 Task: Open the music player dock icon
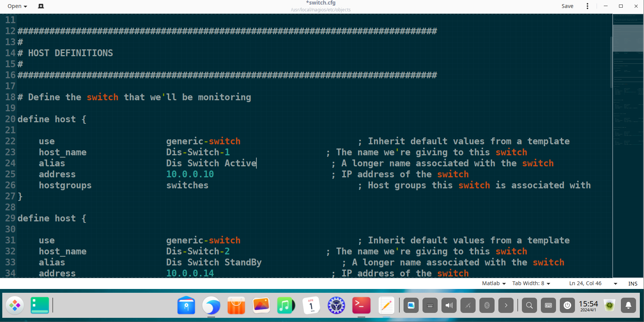tap(286, 305)
